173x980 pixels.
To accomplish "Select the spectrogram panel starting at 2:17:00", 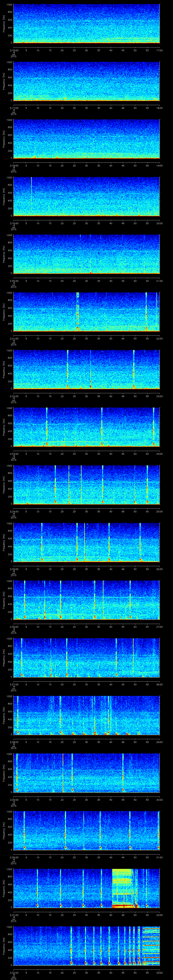I will 86,81.
